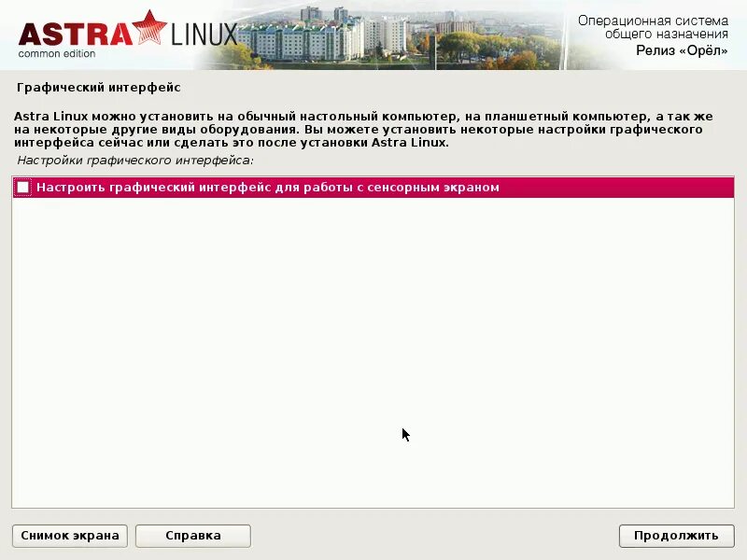This screenshot has height=560, width=747.
Task: Open the «Графический интерфейс» page header
Action: click(96, 85)
